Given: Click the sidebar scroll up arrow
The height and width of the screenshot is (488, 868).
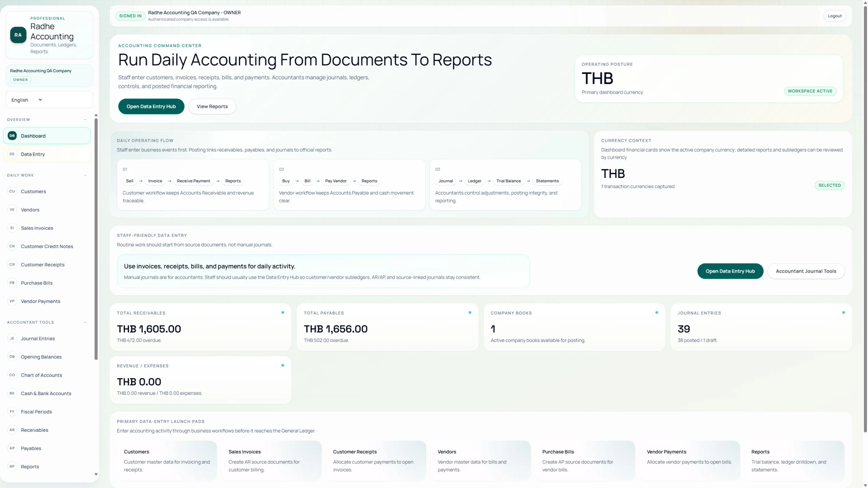Looking at the screenshot, I should 96,115.
